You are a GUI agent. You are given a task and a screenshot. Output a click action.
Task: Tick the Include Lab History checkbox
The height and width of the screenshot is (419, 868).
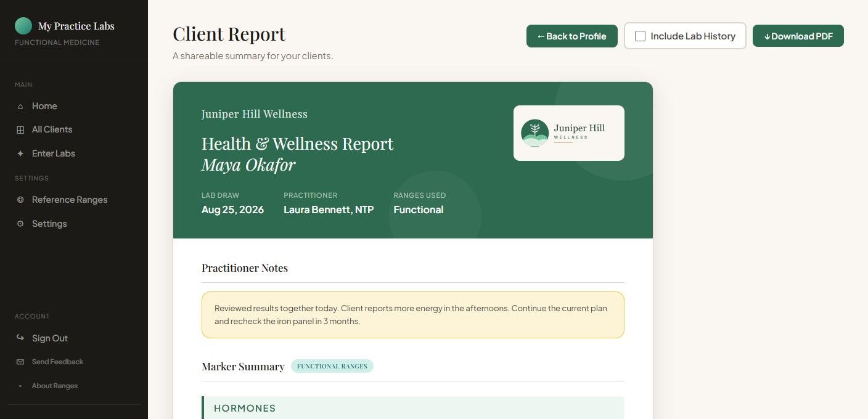[640, 36]
